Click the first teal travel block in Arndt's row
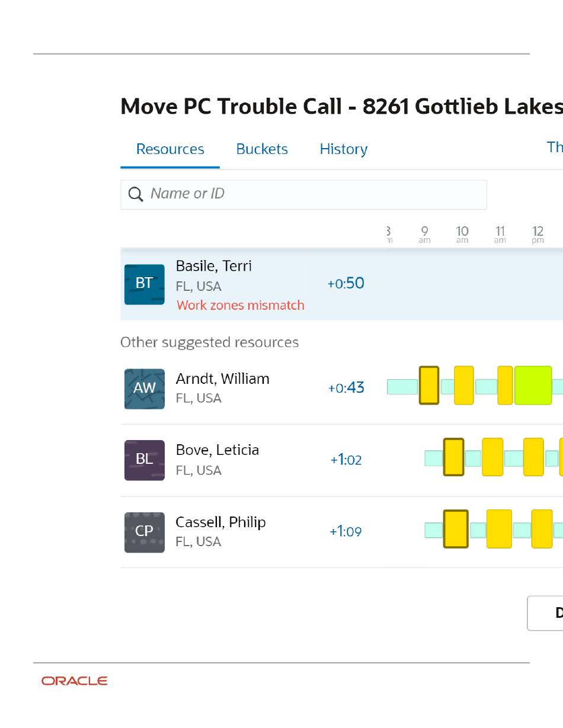Viewport: 563px width, 728px height. click(402, 387)
